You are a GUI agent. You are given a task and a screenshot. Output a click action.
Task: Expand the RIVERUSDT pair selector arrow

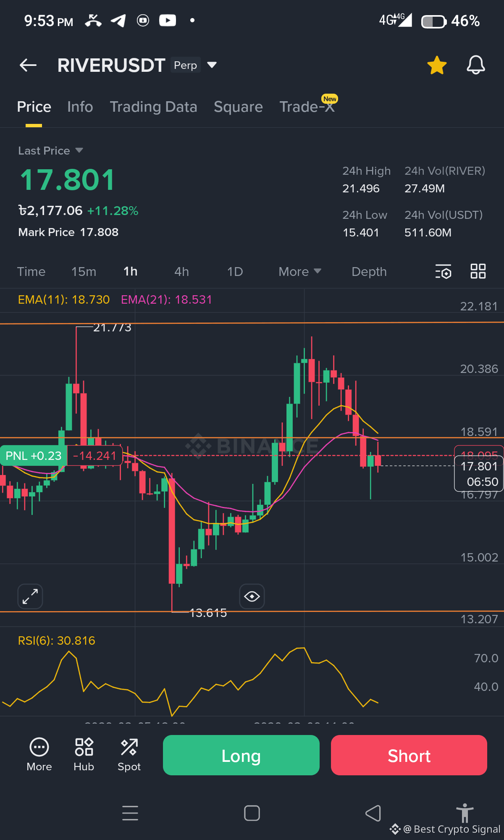point(212,65)
